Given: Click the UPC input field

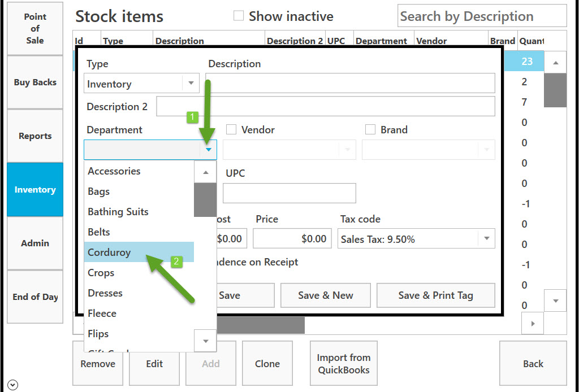Looking at the screenshot, I should point(289,193).
